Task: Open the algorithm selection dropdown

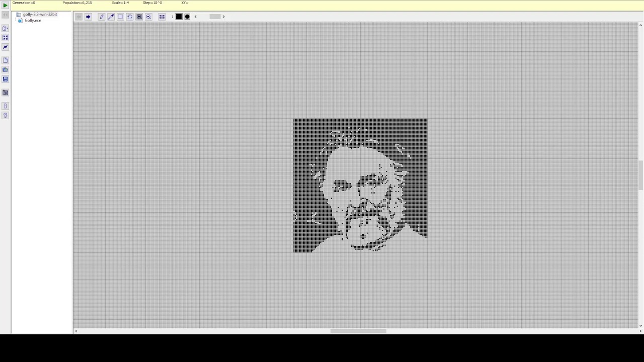Action: [5, 28]
